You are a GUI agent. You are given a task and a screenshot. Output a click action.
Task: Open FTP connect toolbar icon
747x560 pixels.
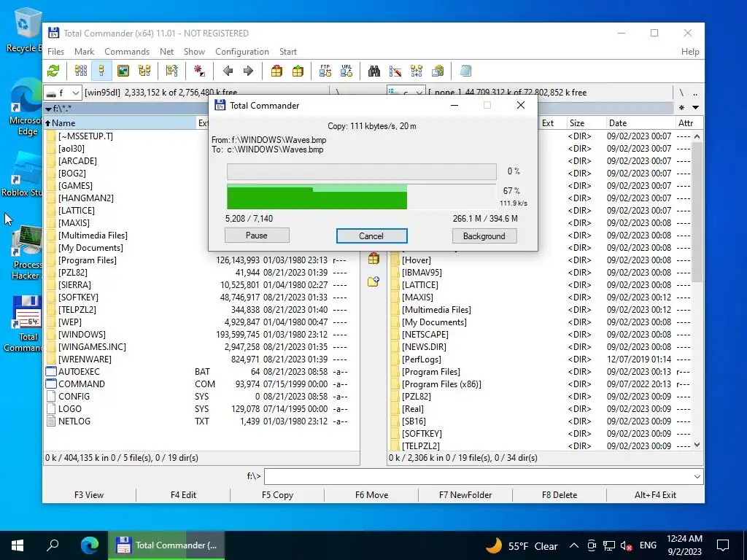[325, 71]
